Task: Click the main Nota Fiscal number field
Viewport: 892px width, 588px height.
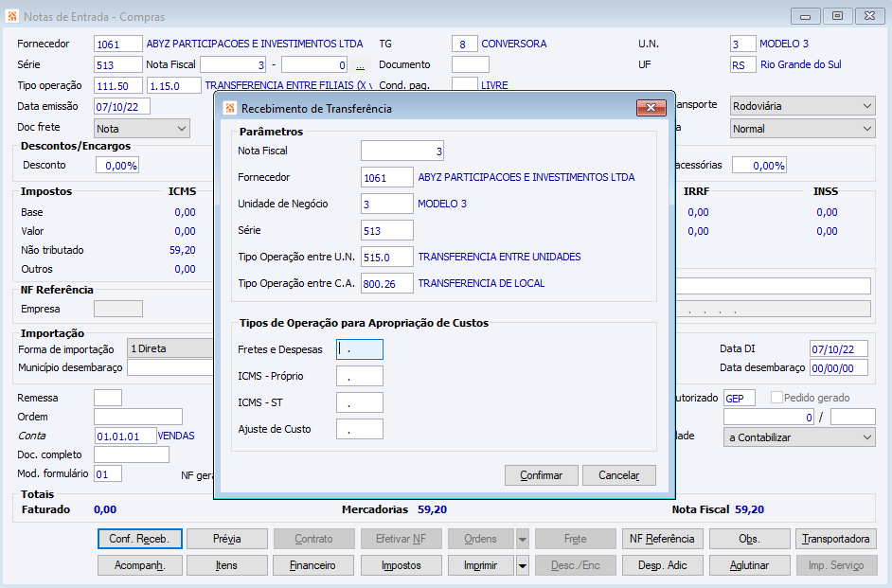Action: point(233,64)
